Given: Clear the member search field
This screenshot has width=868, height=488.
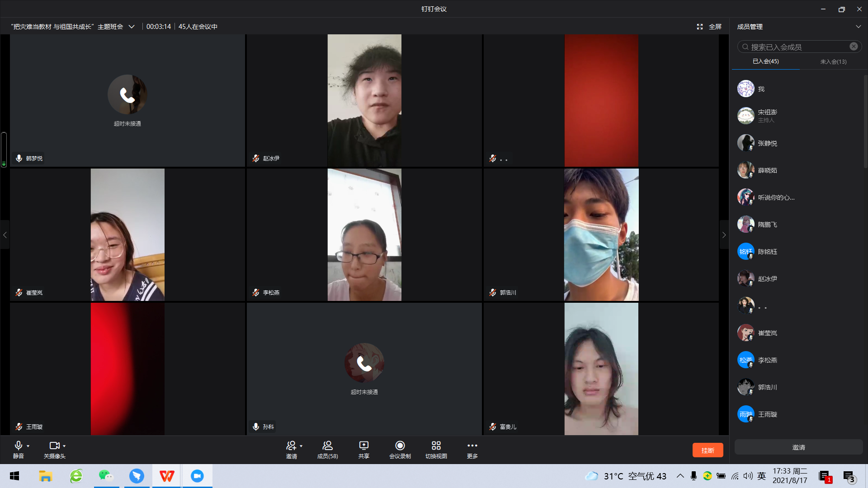Looking at the screenshot, I should click(x=854, y=47).
